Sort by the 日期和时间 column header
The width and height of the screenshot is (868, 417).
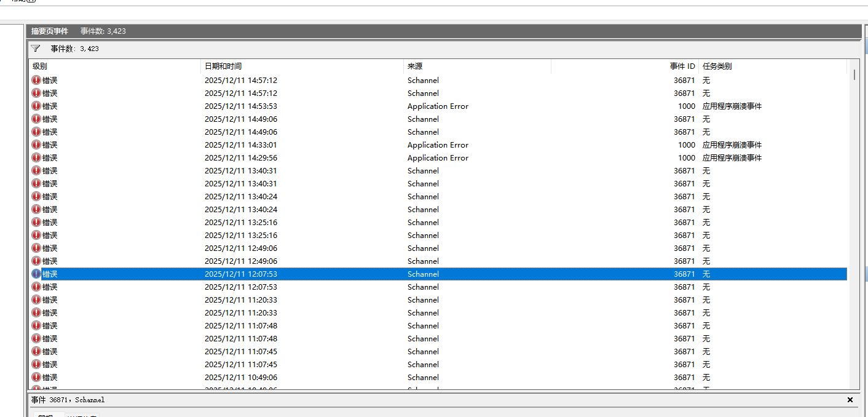coord(302,66)
